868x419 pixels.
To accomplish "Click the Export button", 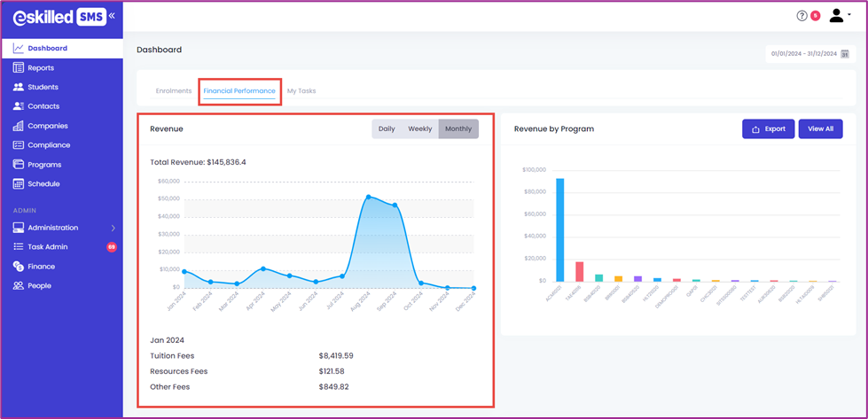I will coord(769,128).
